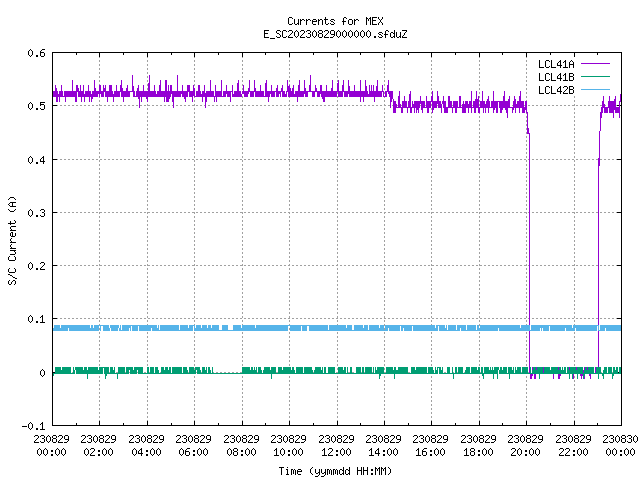Click the x-axis tick 230829 00:00

[x=51, y=445]
